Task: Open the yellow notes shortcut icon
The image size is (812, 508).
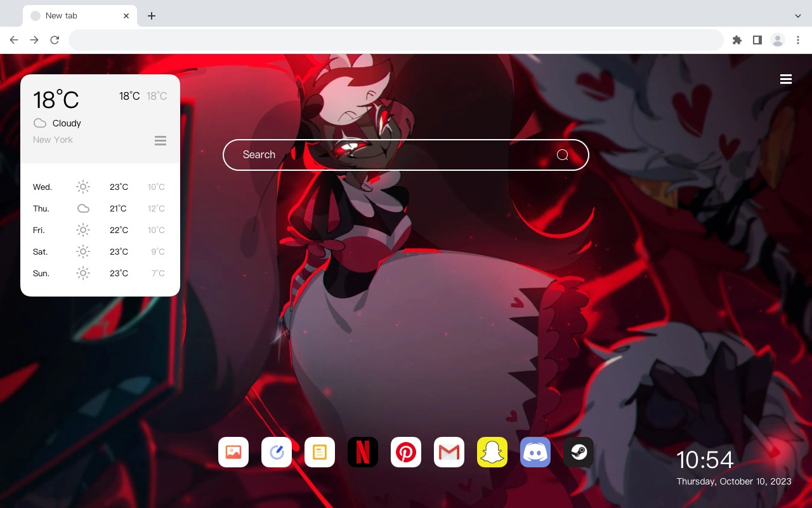Action: pos(320,452)
